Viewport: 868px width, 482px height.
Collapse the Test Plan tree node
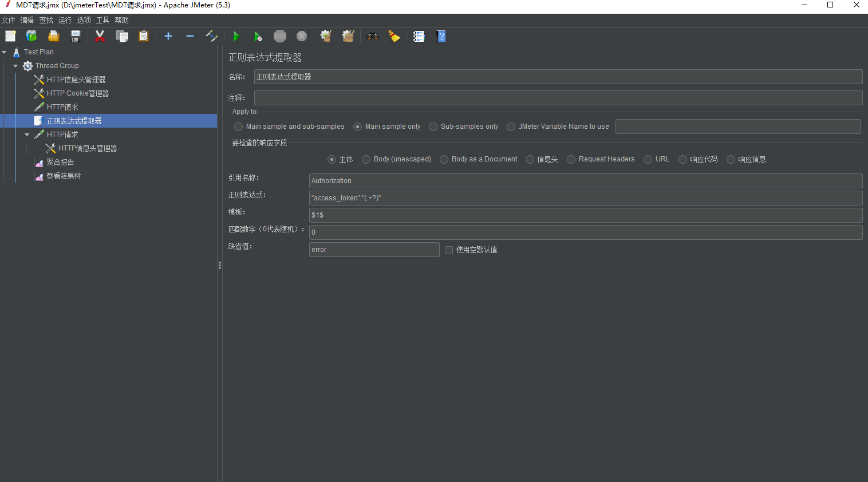[5, 52]
